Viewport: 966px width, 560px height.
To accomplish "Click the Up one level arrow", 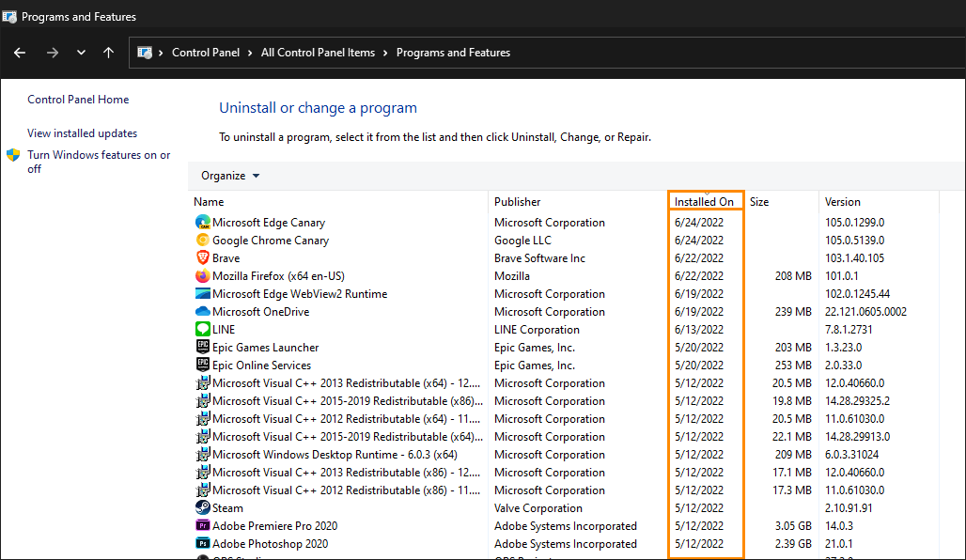I will click(108, 53).
